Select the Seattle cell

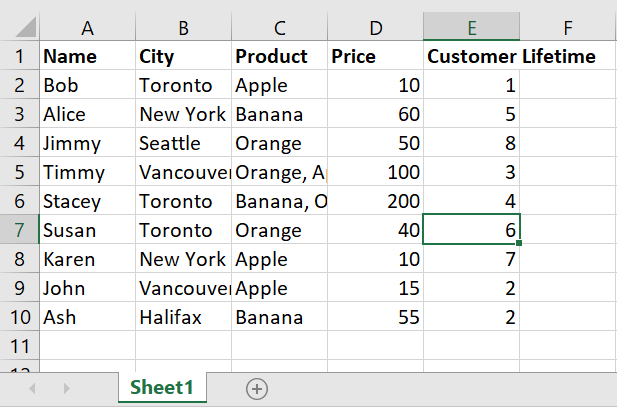[183, 143]
